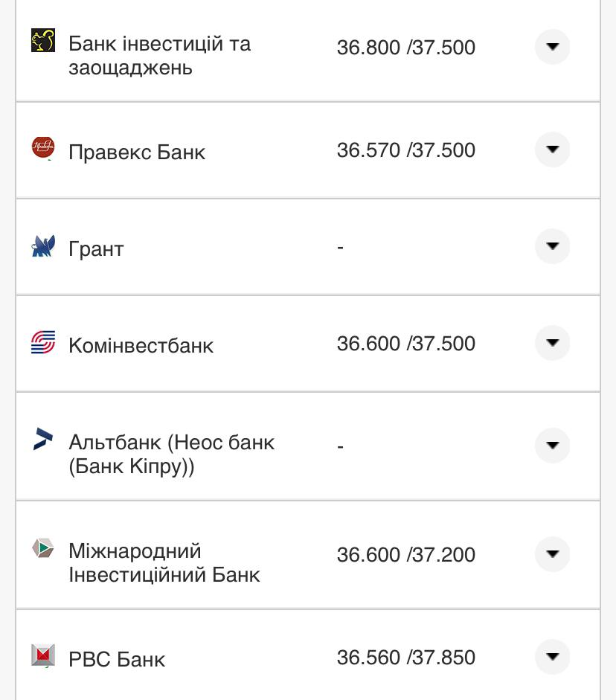Viewport: 616px width, 700px height.
Task: Click the РВС Банк name text
Action: (117, 660)
